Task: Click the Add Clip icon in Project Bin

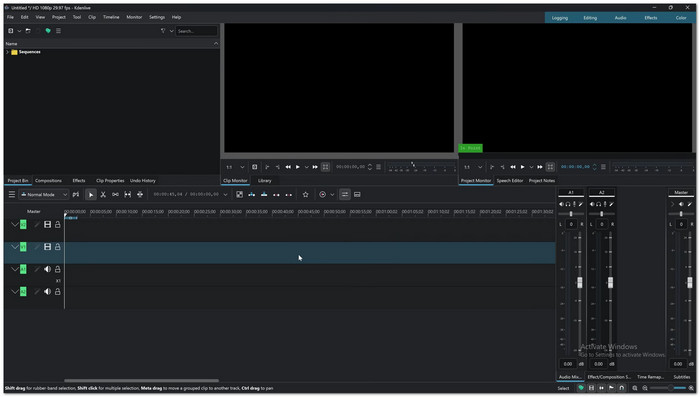Action: (11, 31)
